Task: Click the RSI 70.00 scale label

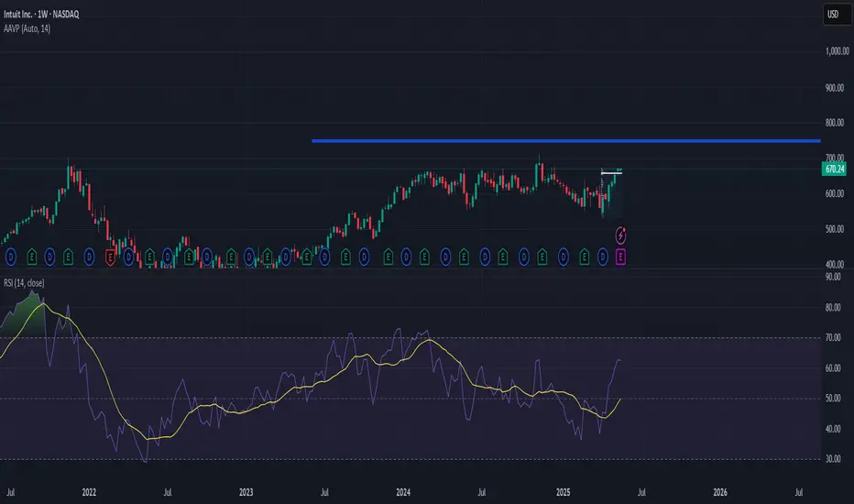Action: pyautogui.click(x=833, y=338)
